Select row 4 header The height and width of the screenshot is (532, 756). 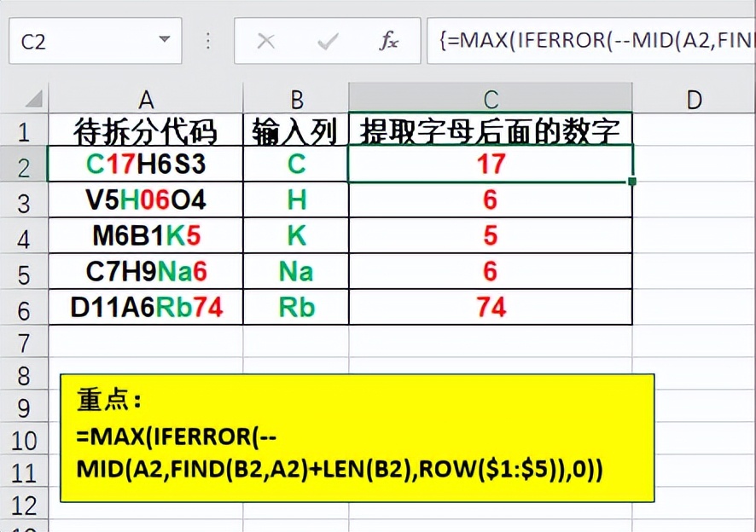point(24,235)
